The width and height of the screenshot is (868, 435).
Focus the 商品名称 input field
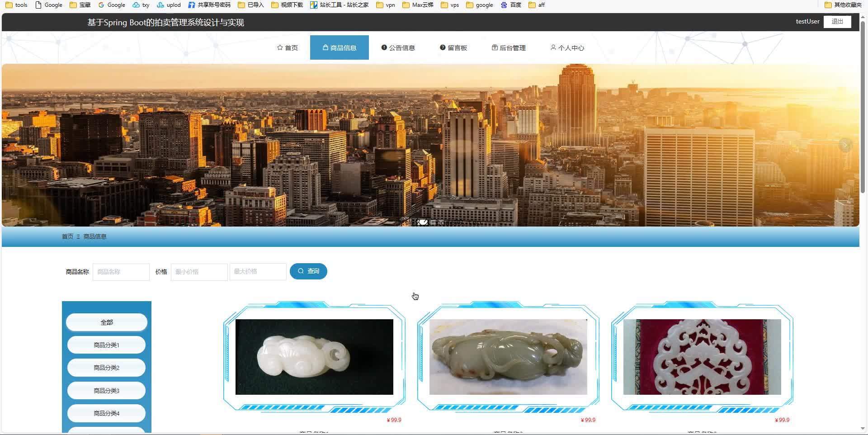point(121,272)
